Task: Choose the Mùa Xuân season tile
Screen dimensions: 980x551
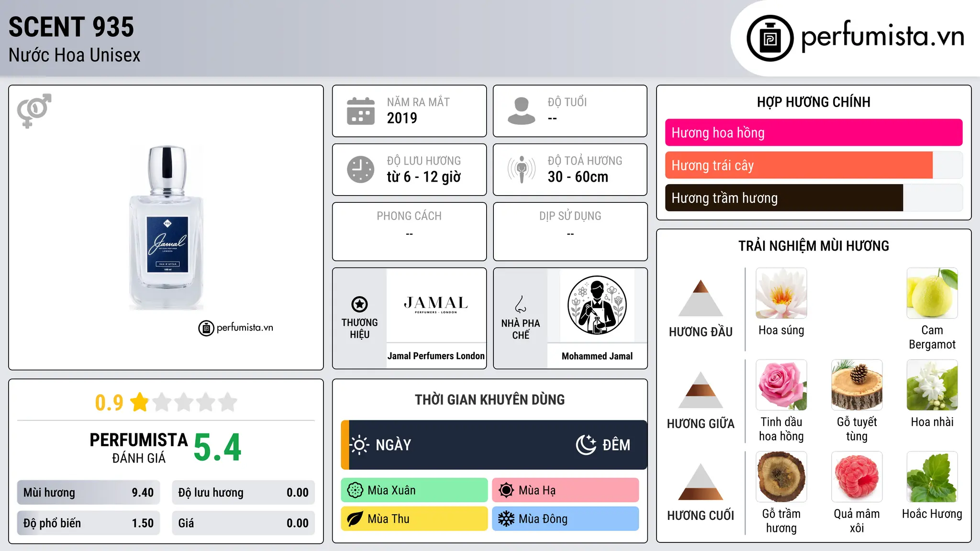Action: [x=414, y=490]
